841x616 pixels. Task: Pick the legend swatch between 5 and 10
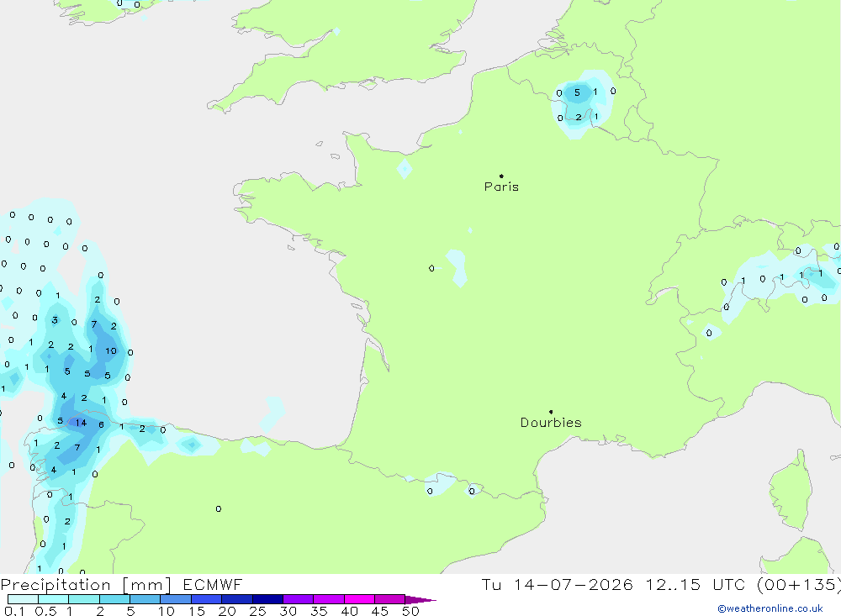pos(145,599)
